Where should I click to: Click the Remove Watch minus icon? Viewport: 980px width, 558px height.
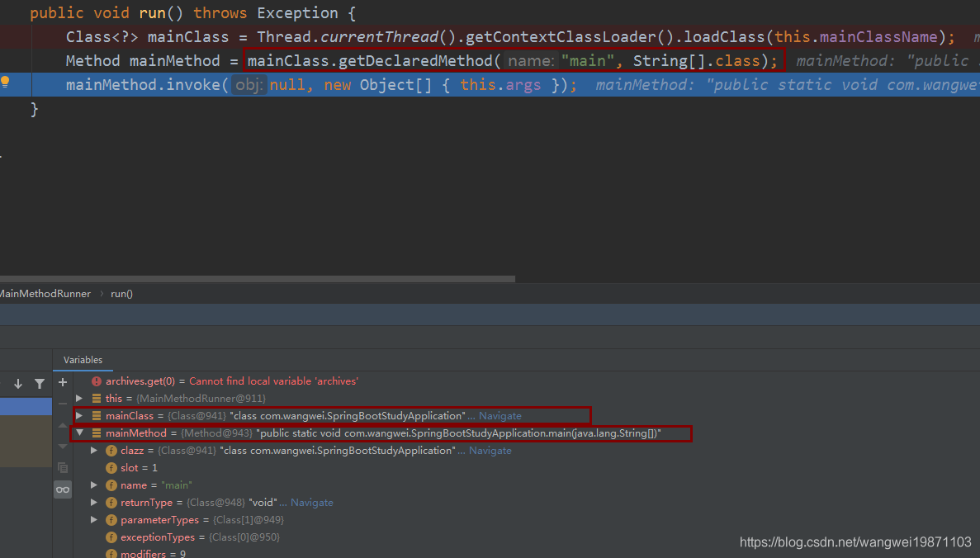click(63, 404)
